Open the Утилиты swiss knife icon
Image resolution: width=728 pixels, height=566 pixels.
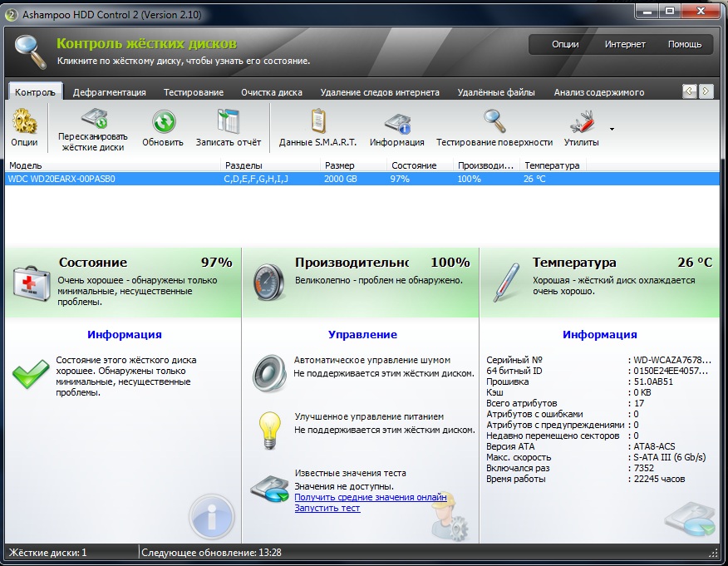pos(581,122)
